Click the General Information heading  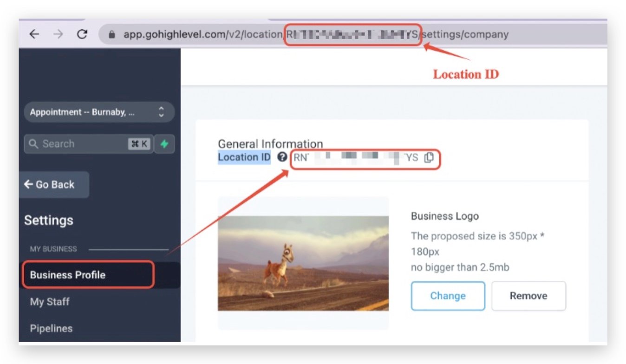pos(270,144)
